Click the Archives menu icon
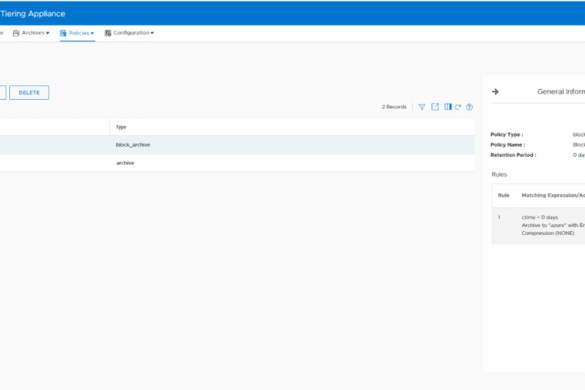This screenshot has width=585, height=390. (x=16, y=33)
